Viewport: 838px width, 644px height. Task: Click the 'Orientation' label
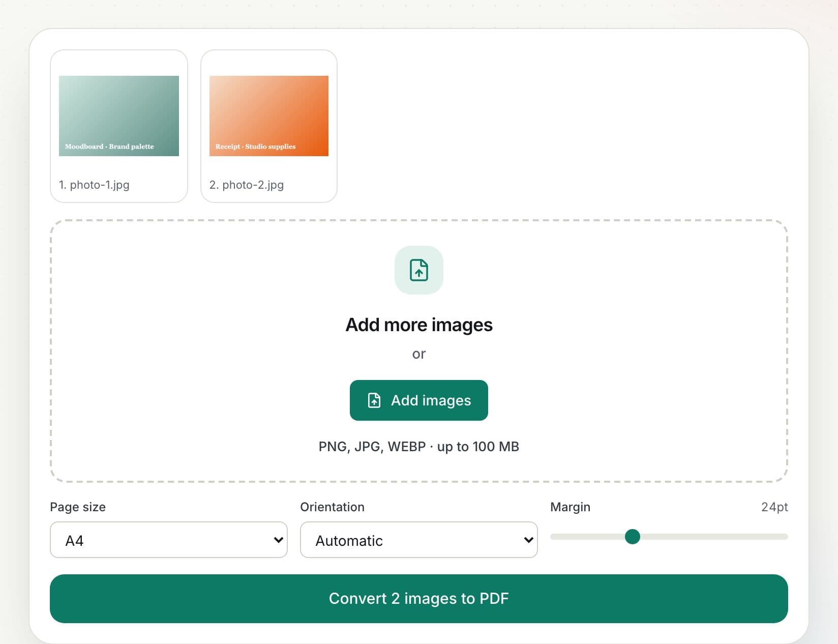coord(333,507)
